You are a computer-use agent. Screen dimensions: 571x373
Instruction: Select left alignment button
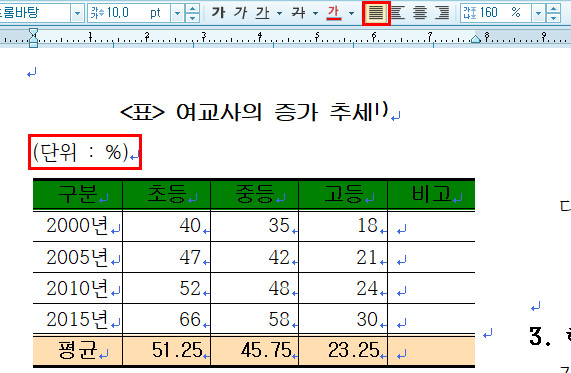click(x=398, y=13)
